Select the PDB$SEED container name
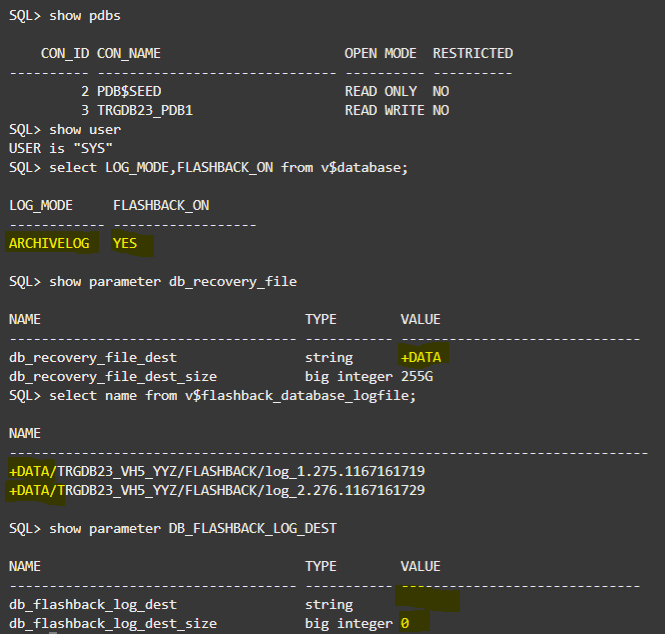Image resolution: width=665 pixels, height=634 pixels. click(128, 91)
